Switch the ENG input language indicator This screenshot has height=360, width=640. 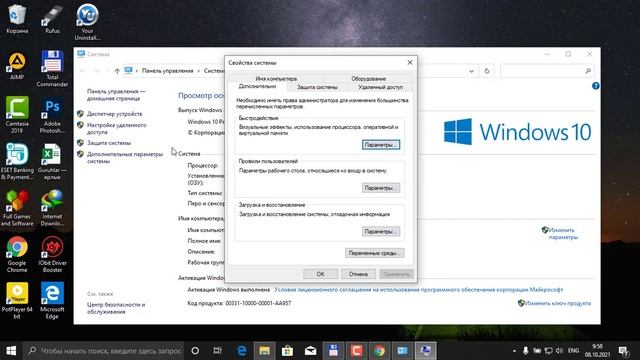(573, 351)
